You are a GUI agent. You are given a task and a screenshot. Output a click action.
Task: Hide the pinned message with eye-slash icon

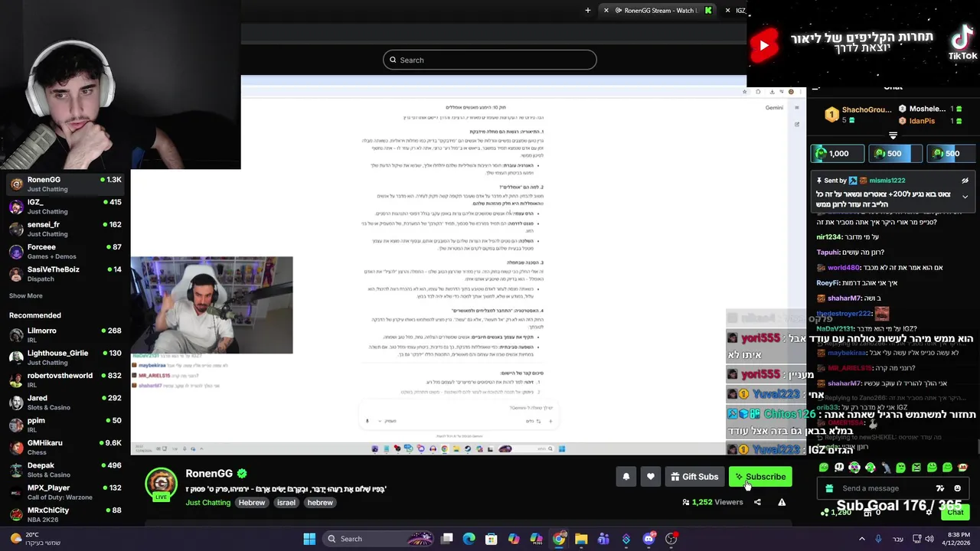(x=965, y=181)
